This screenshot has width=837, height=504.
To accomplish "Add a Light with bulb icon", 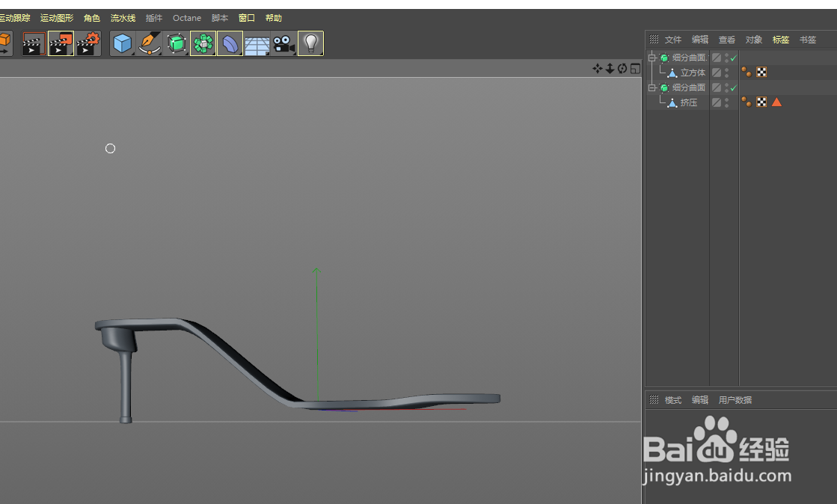I will [x=310, y=43].
